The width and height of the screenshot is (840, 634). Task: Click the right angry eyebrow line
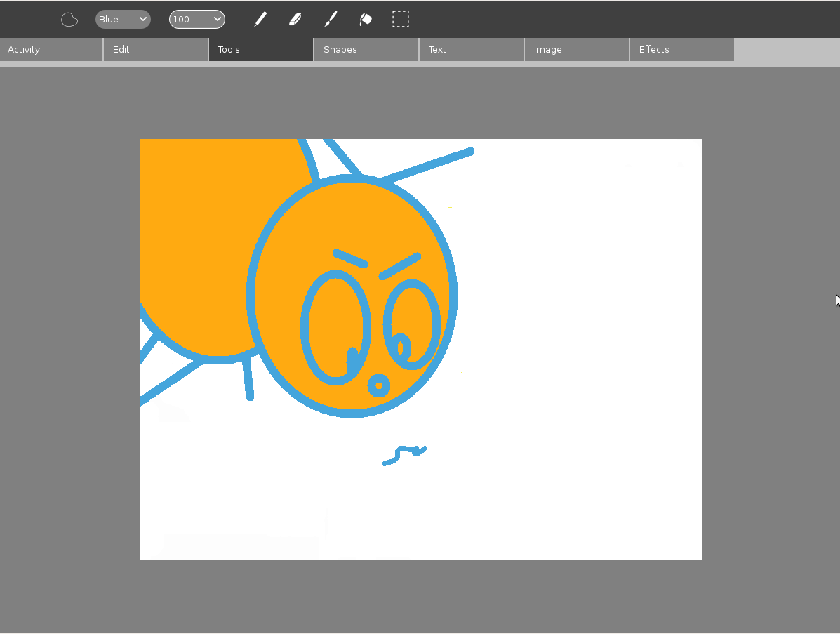coord(399,265)
